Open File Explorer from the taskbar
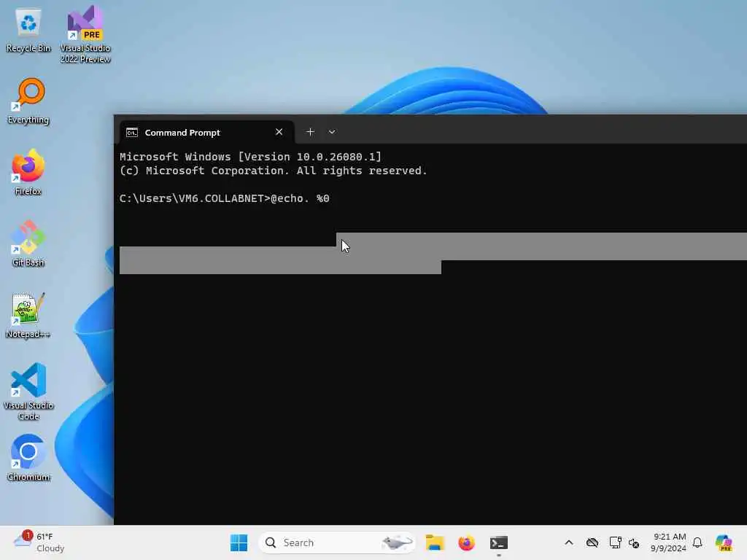747x560 pixels. pyautogui.click(x=435, y=542)
